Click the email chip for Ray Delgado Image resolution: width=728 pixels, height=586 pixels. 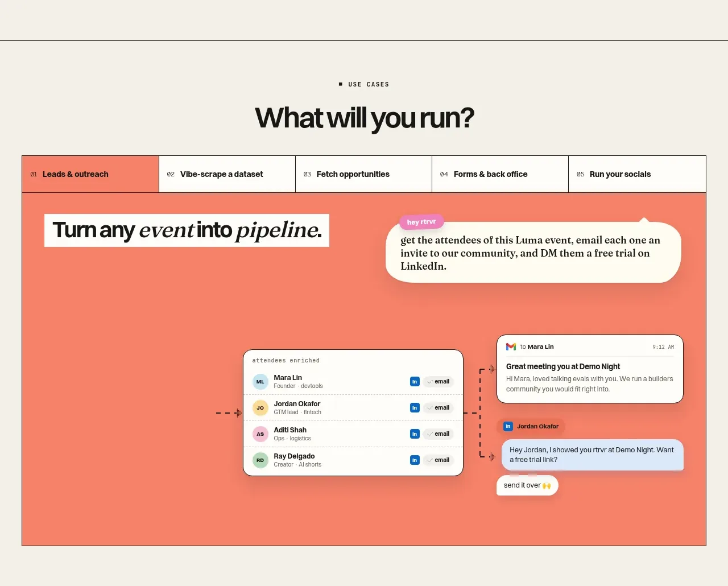click(x=438, y=460)
